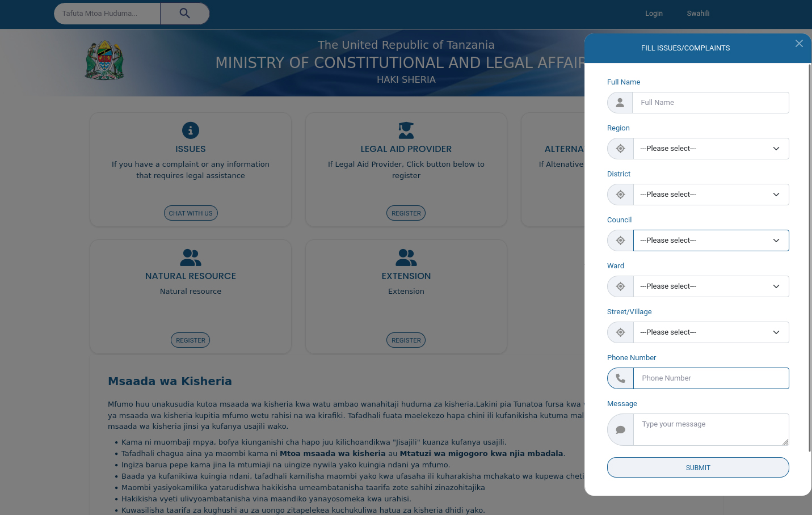
Task: Open the Council dropdown
Action: coord(710,240)
